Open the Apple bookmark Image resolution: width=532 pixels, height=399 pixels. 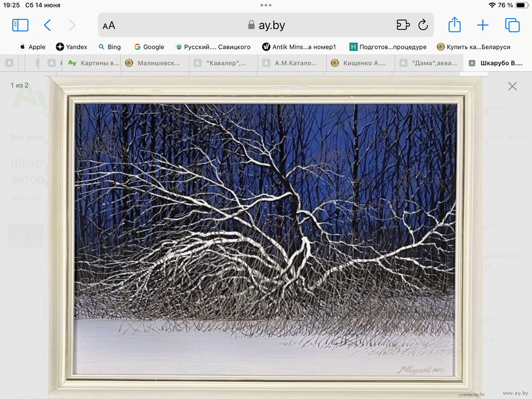coord(32,47)
